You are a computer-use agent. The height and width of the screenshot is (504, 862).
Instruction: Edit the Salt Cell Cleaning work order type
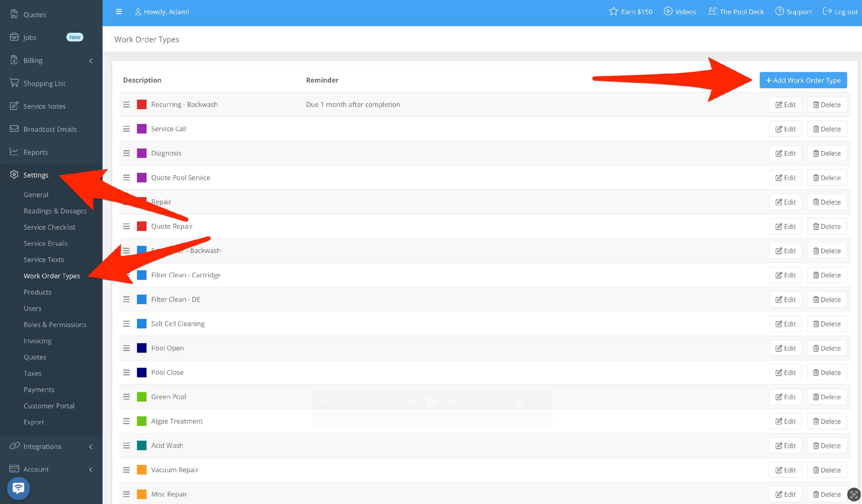[x=785, y=324]
